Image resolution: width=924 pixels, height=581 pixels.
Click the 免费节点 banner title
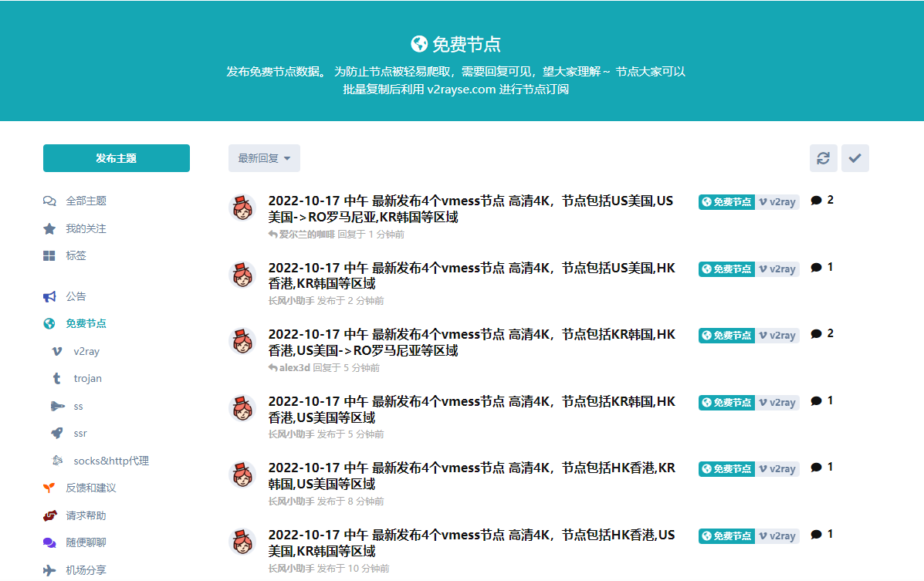[x=466, y=44]
